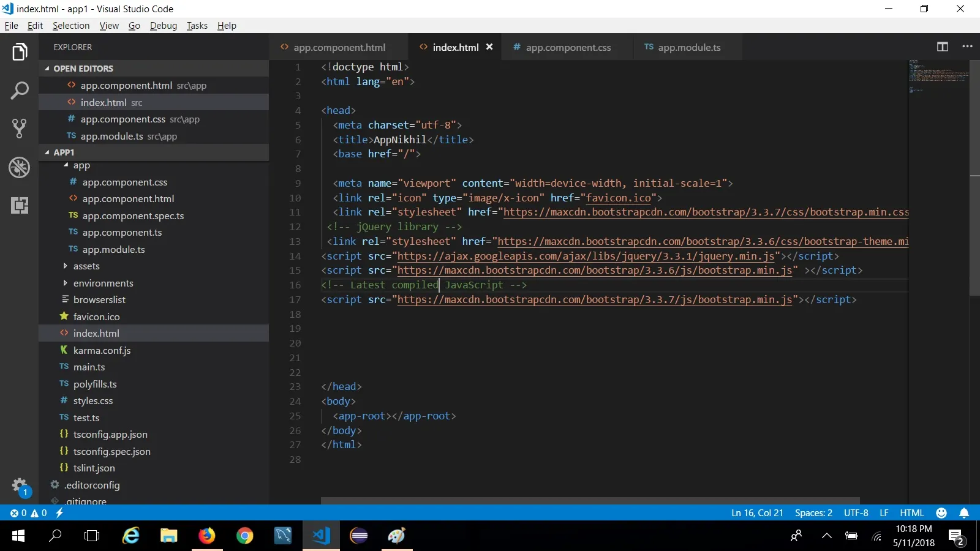Open Firefox from taskbar
The image size is (980, 551).
point(207,536)
